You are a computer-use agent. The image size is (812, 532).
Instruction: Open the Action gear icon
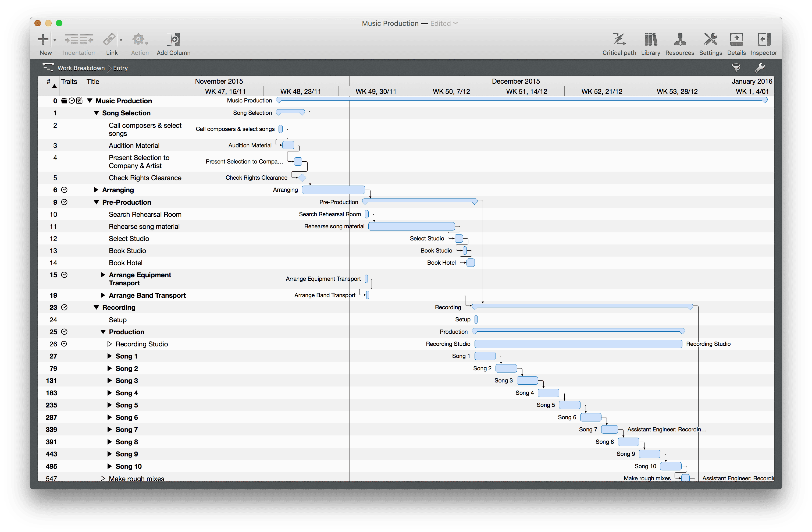point(138,40)
